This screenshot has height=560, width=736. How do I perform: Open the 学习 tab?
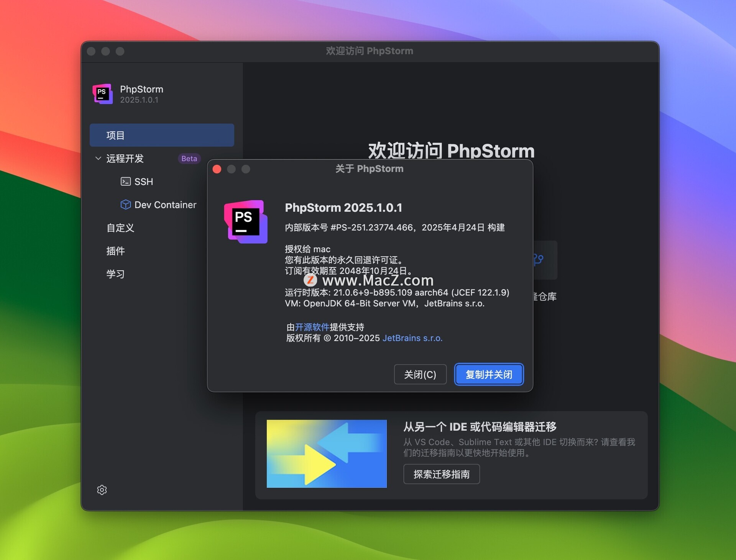pos(115,274)
